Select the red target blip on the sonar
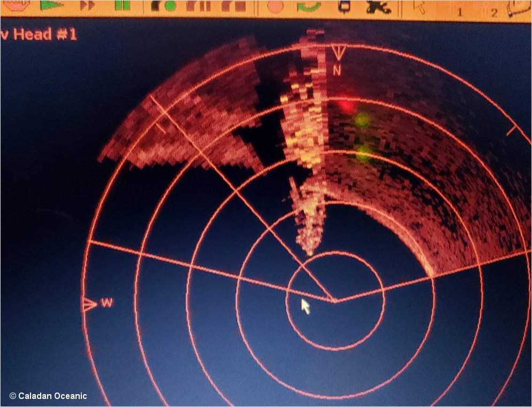The width and height of the screenshot is (532, 407). coord(348,104)
